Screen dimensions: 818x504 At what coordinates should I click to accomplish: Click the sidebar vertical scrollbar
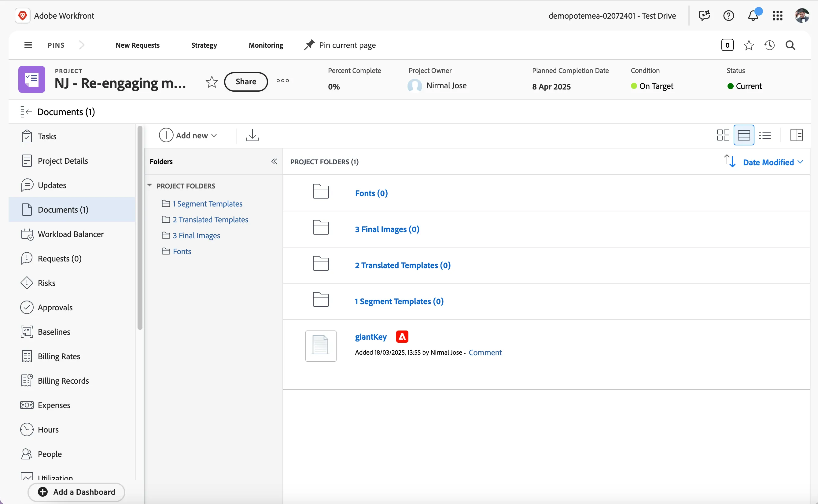pyautogui.click(x=140, y=228)
